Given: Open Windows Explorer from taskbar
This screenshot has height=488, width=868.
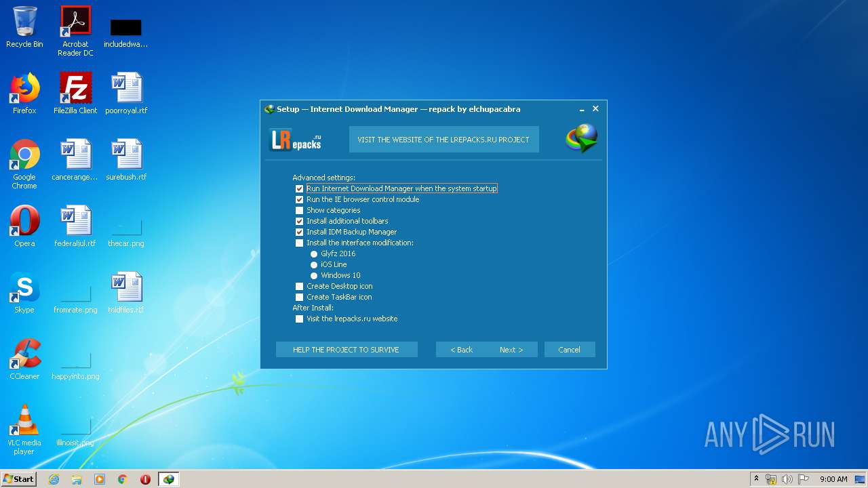Looking at the screenshot, I should [77, 479].
